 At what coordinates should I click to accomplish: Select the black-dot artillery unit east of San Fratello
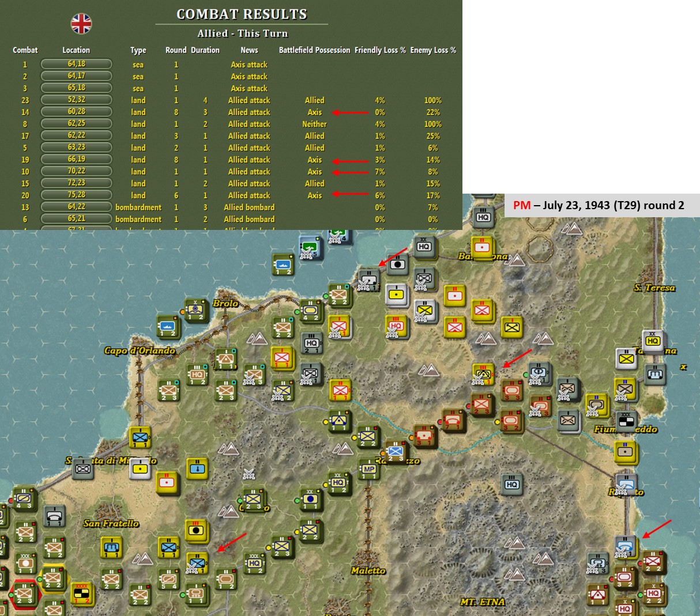coord(195,530)
